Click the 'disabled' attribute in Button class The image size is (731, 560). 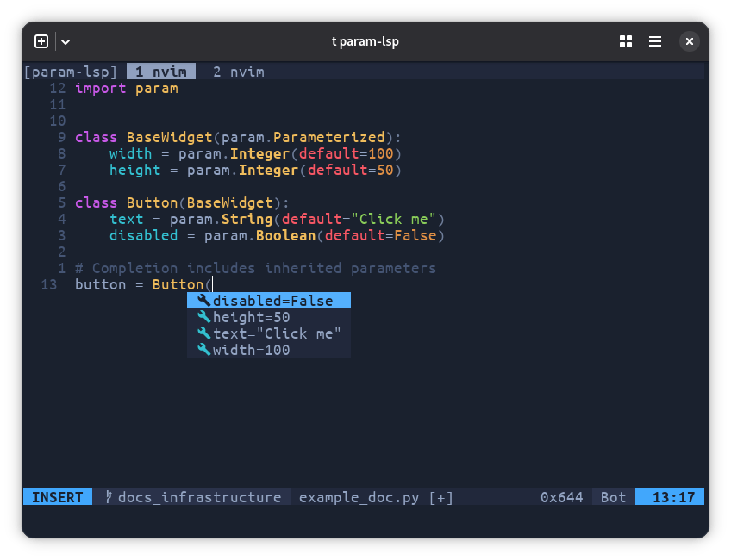coord(144,235)
